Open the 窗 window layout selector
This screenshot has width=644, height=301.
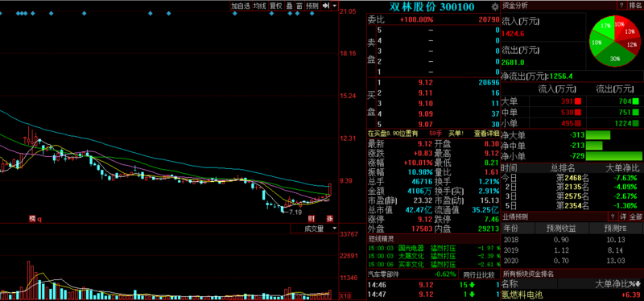(x=299, y=6)
